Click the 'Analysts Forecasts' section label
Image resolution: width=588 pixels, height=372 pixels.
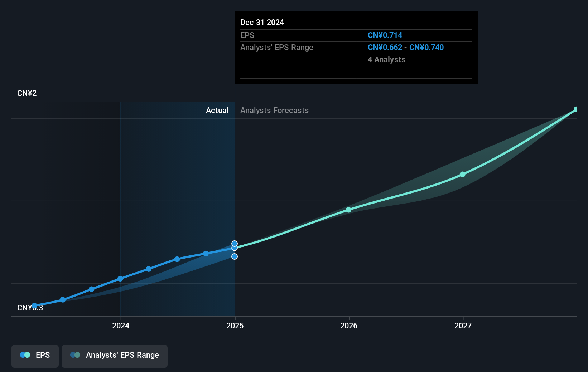pos(274,110)
